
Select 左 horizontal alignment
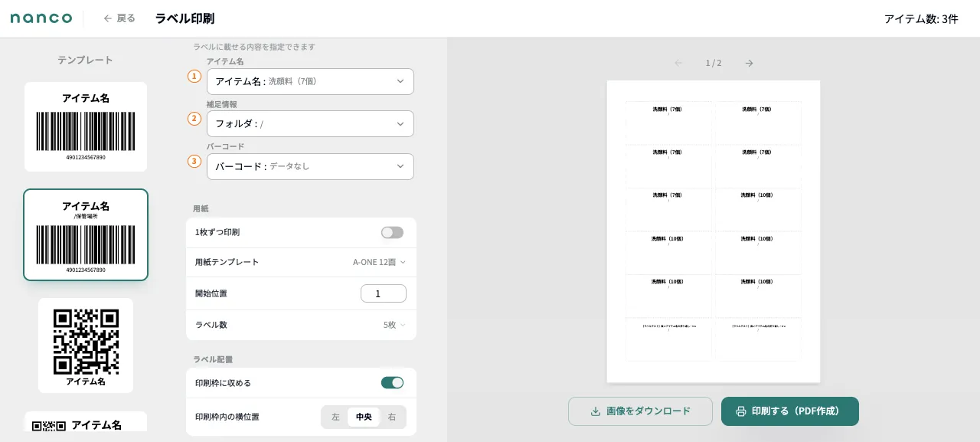(335, 417)
